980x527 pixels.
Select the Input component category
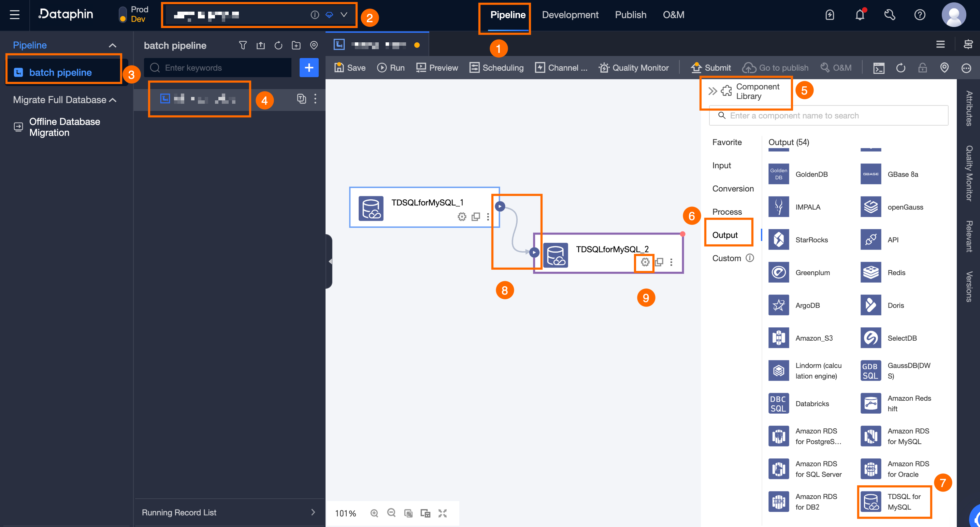[x=721, y=166]
